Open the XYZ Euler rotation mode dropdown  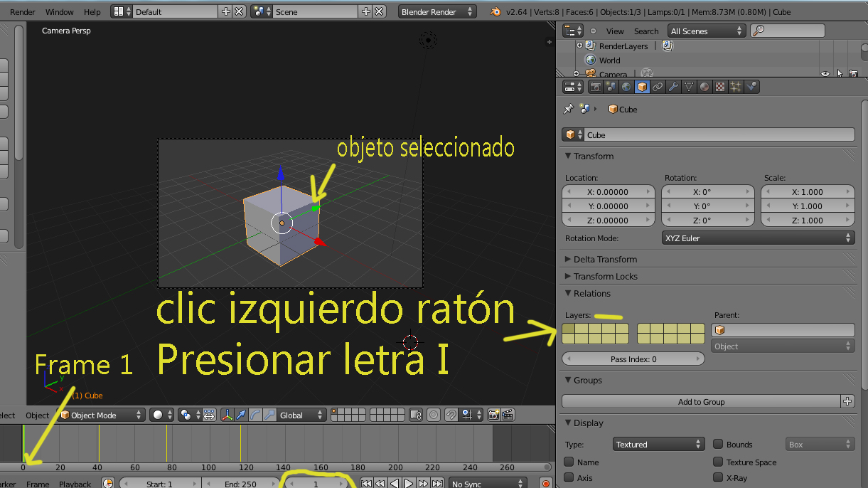click(758, 238)
